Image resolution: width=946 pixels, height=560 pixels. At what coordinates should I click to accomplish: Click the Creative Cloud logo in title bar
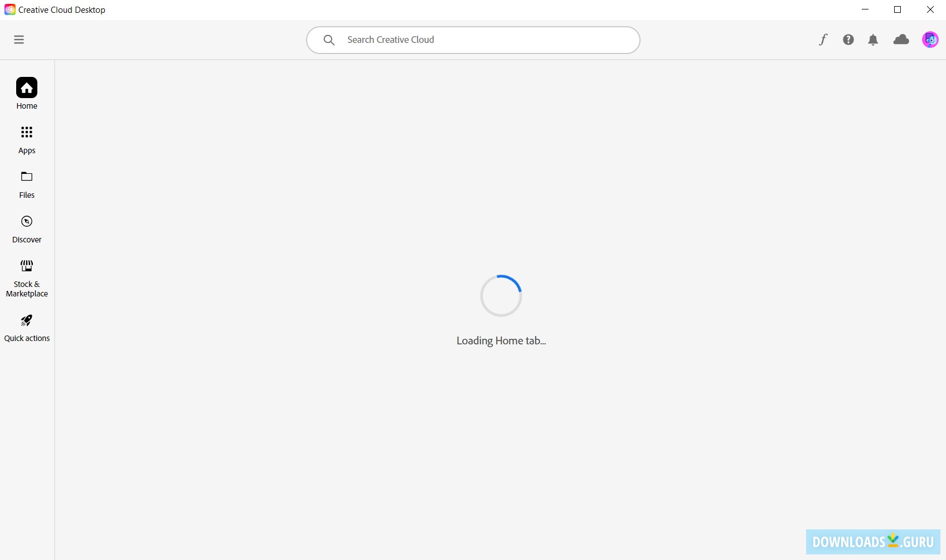click(x=9, y=9)
